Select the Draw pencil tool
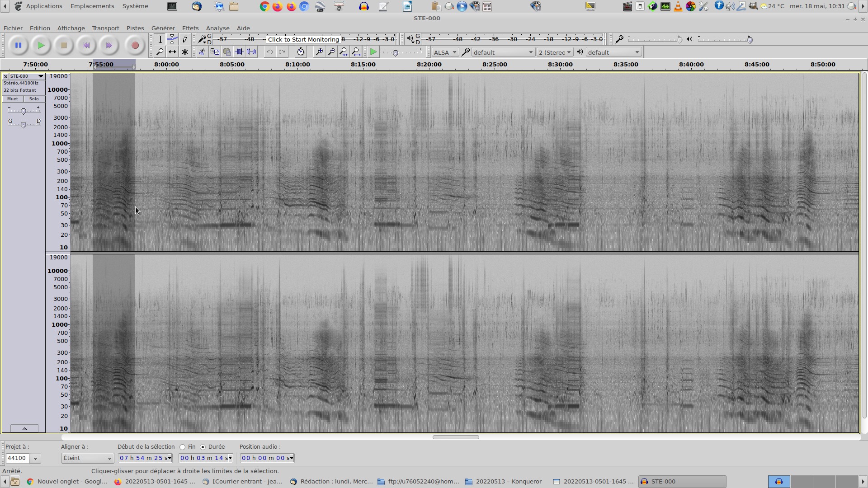Image resolution: width=868 pixels, height=488 pixels. 185,39
